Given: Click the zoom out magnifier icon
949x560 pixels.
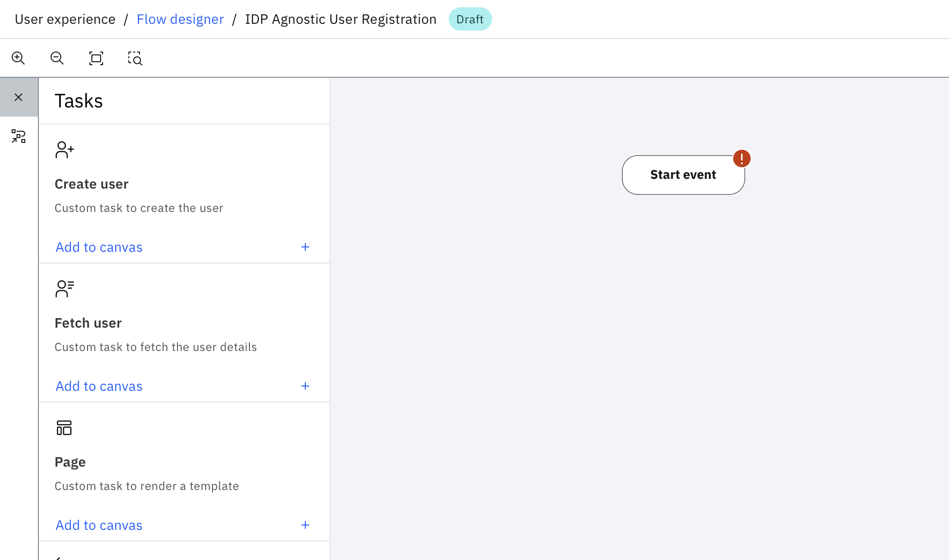Looking at the screenshot, I should [57, 58].
